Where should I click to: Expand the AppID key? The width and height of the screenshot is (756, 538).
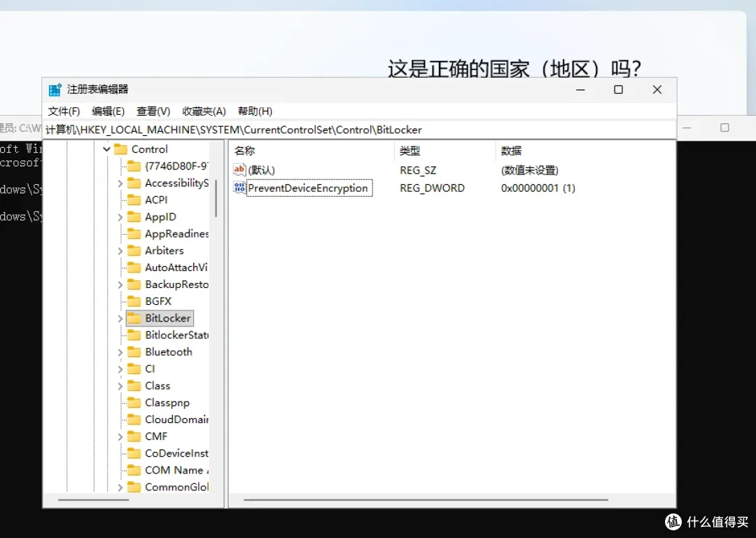coord(120,217)
